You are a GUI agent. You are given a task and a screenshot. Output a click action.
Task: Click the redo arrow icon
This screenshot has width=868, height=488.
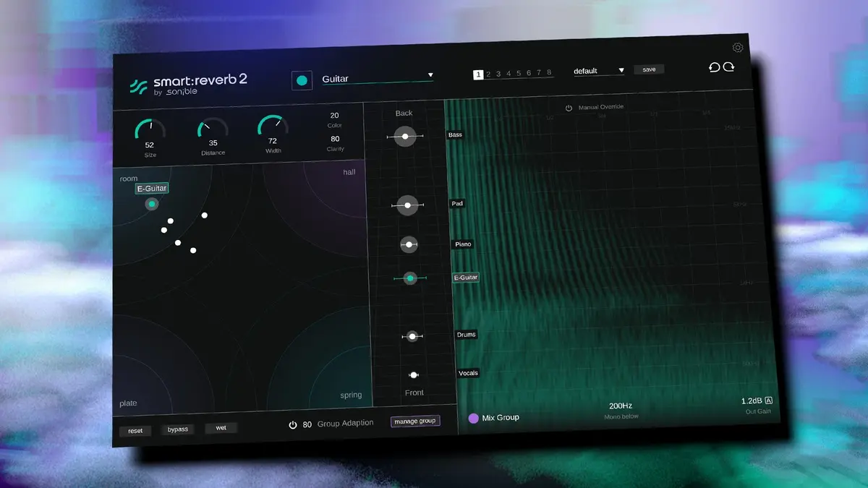click(729, 67)
